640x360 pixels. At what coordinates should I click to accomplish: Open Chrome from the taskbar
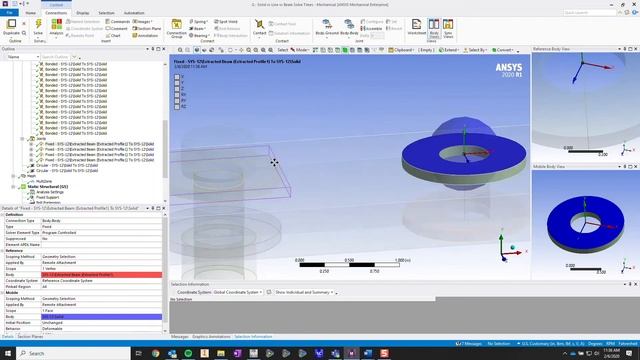point(156,353)
